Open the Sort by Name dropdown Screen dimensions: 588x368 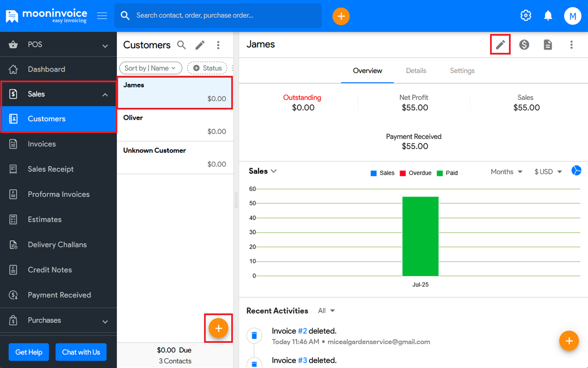150,68
